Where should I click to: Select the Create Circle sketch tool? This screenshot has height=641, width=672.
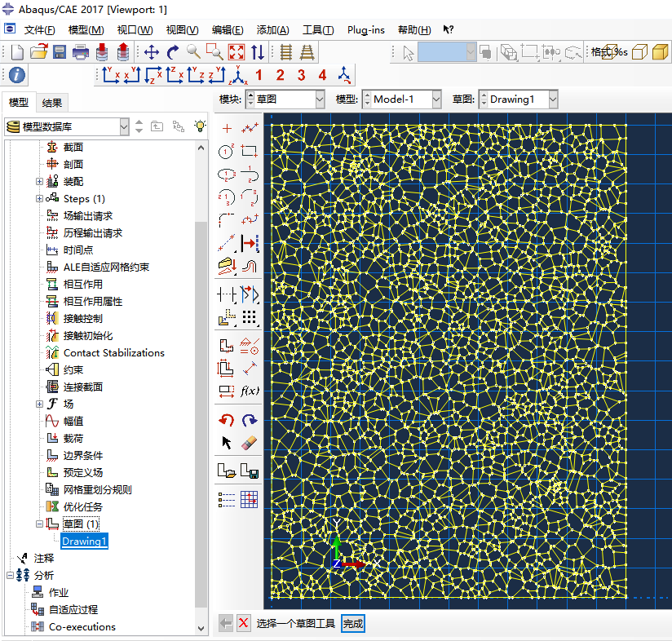coord(227,151)
